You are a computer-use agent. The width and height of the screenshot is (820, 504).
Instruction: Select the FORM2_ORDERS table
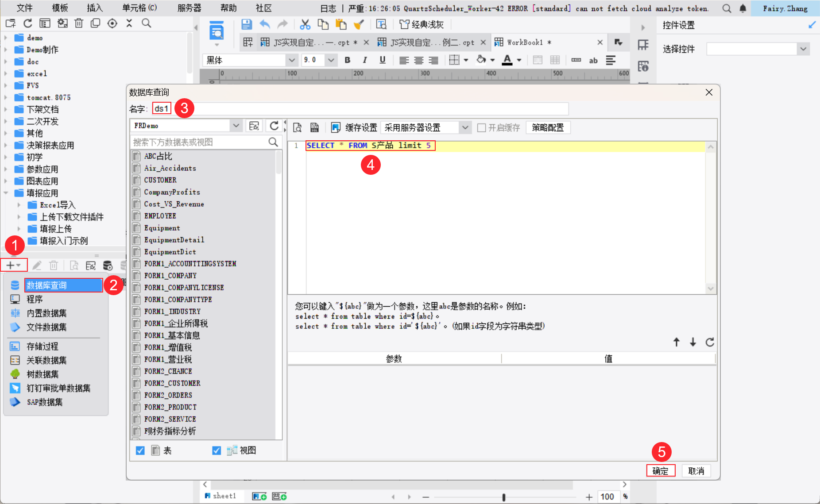point(168,395)
